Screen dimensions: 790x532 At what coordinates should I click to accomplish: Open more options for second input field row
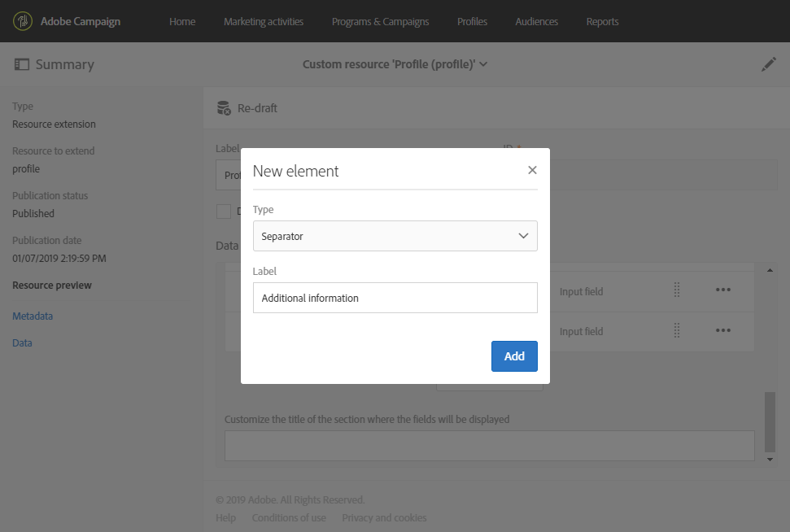(722, 331)
